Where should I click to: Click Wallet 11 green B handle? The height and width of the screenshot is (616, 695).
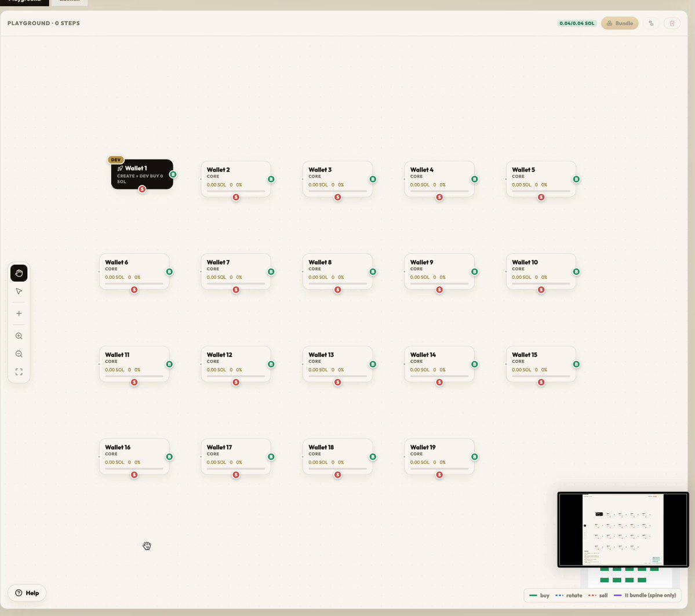tap(169, 365)
